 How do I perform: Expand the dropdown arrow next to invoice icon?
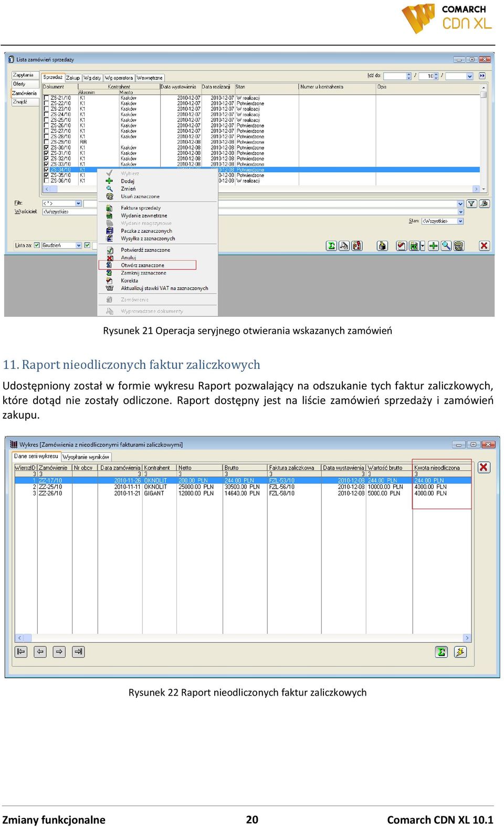pyautogui.click(x=423, y=246)
